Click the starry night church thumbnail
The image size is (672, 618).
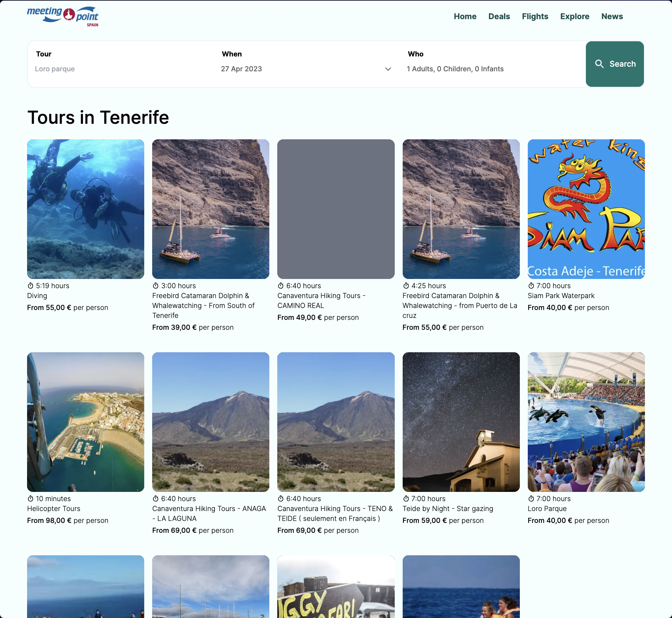tap(461, 422)
